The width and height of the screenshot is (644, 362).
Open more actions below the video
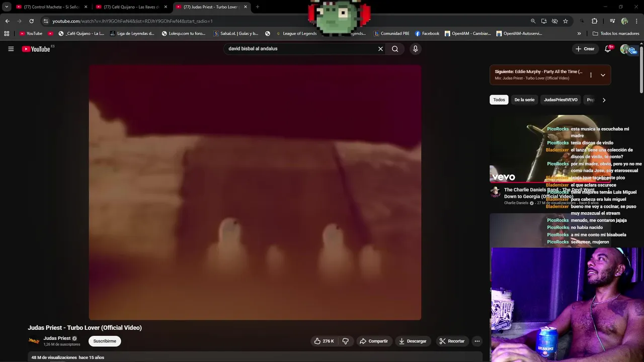[477, 341]
